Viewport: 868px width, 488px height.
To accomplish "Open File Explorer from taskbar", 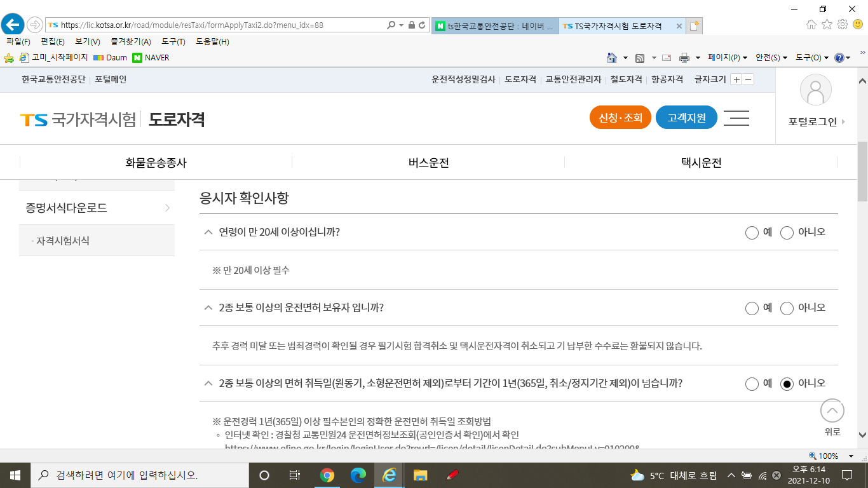I will coord(420,475).
